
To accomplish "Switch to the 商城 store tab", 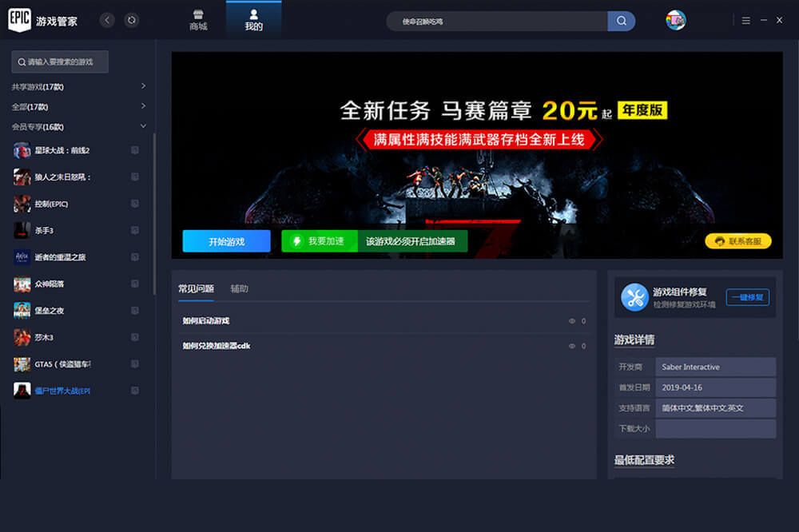I will (198, 20).
